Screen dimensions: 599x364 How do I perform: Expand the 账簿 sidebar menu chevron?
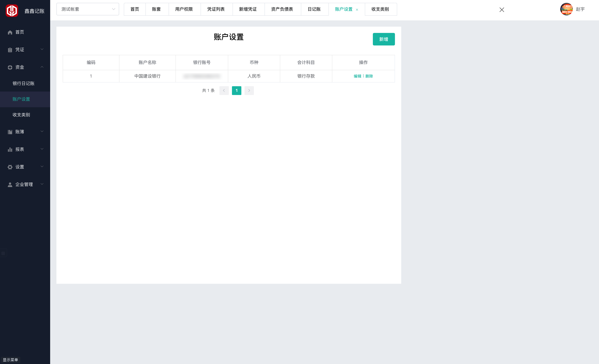[42, 132]
